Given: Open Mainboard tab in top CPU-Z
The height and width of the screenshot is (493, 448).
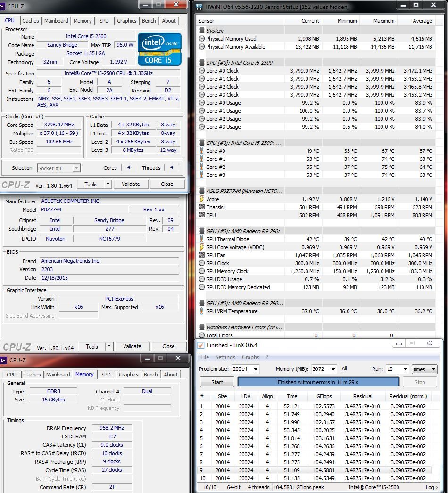Looking at the screenshot, I should (56, 21).
